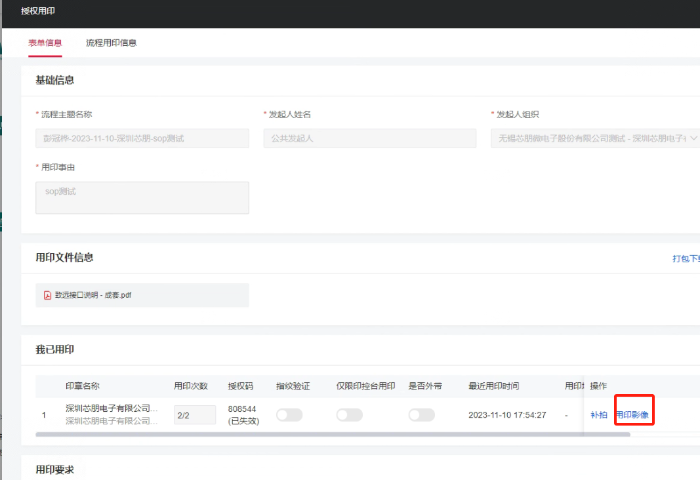Switch to 表单信息 tab

45,43
